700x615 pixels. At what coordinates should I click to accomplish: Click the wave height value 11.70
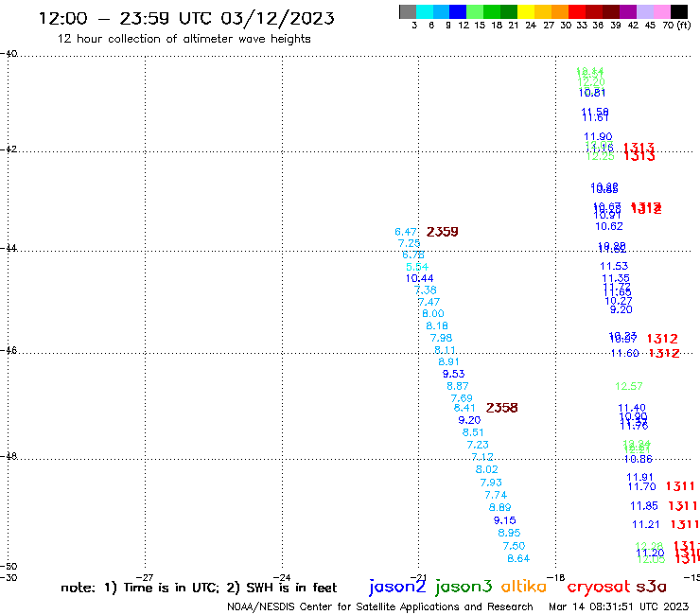pos(642,487)
